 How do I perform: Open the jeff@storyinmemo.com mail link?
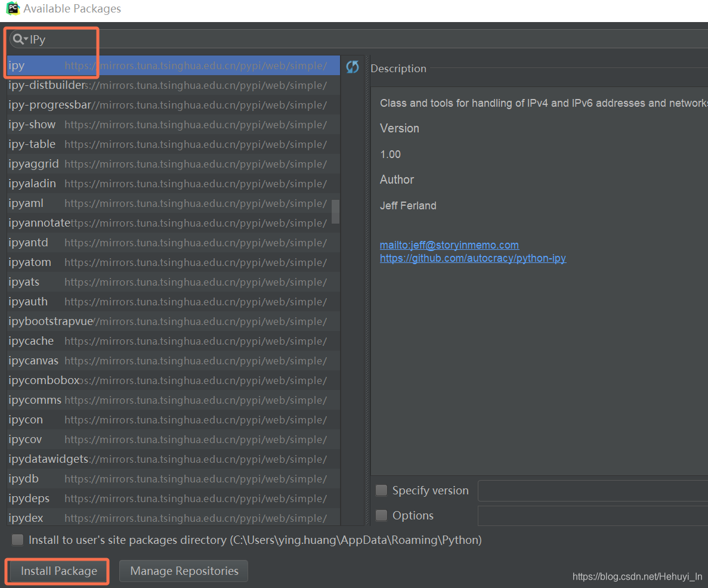click(449, 245)
